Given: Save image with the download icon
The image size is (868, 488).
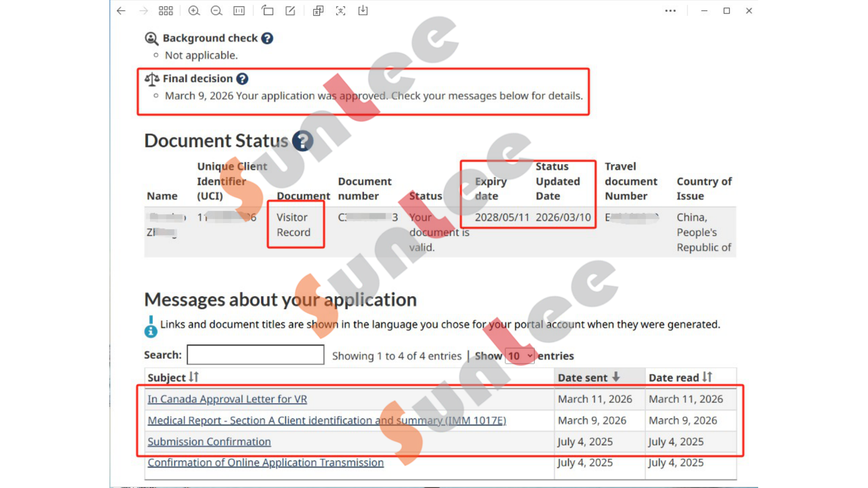Looking at the screenshot, I should pyautogui.click(x=363, y=11).
